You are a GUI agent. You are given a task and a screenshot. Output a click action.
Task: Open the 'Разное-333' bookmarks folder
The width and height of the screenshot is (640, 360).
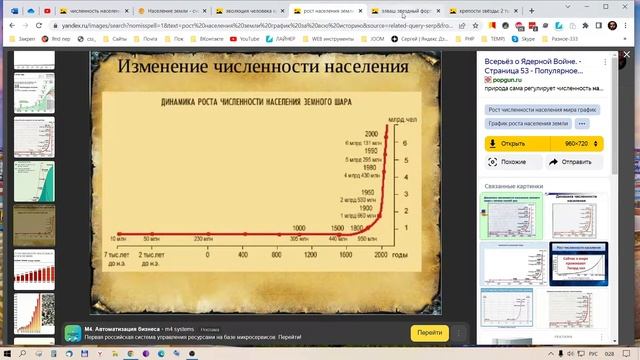click(x=560, y=39)
